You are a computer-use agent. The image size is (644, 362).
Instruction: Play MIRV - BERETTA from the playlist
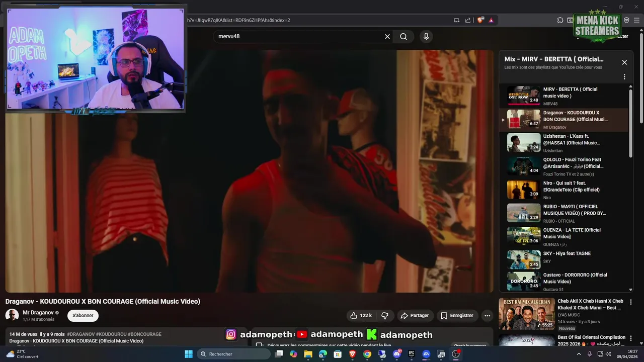click(x=563, y=96)
